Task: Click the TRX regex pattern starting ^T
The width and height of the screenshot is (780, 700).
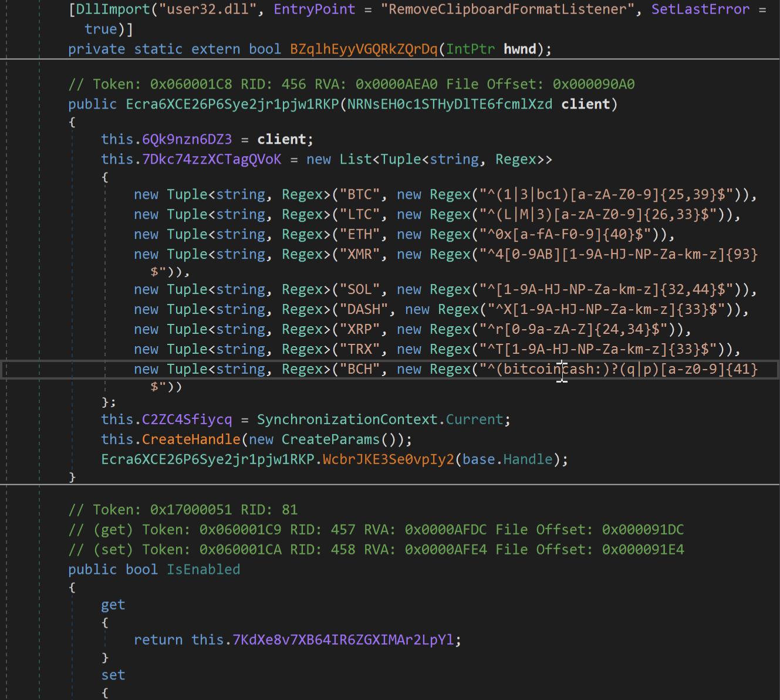Action: (x=598, y=350)
